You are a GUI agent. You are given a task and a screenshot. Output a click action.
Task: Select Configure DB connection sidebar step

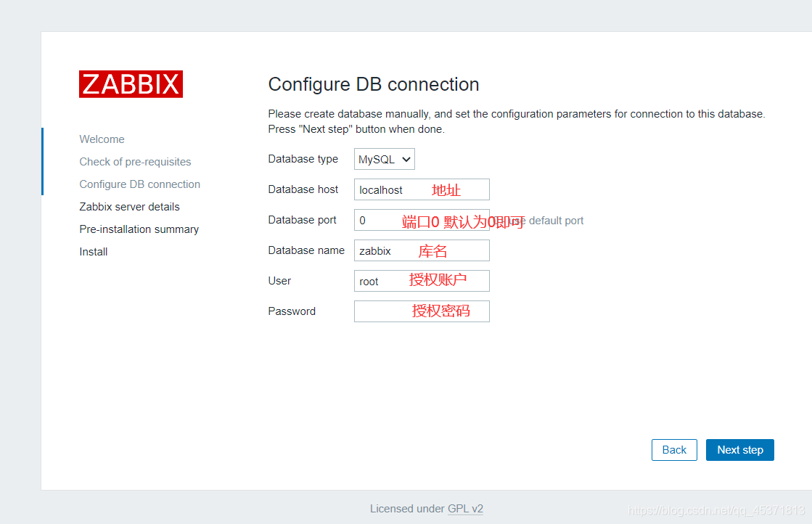pos(140,184)
